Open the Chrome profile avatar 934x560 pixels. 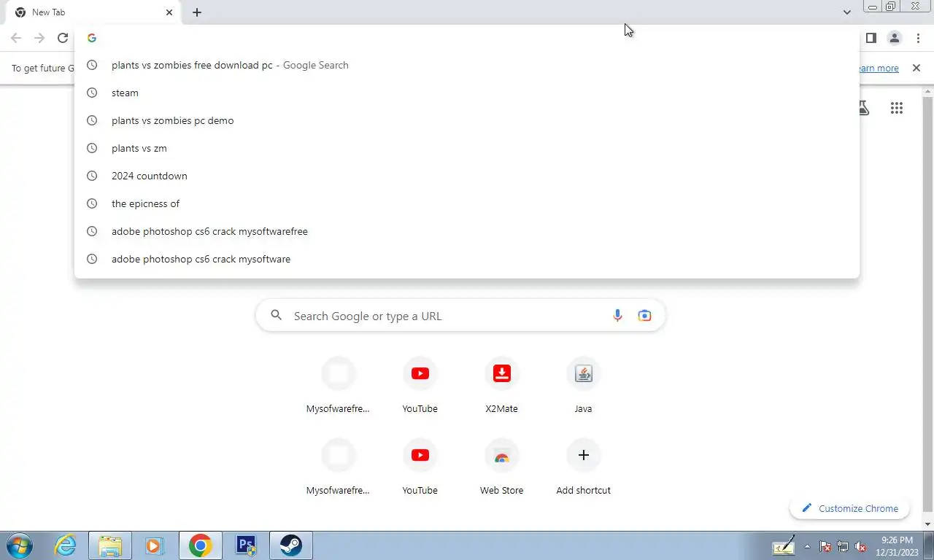point(895,38)
